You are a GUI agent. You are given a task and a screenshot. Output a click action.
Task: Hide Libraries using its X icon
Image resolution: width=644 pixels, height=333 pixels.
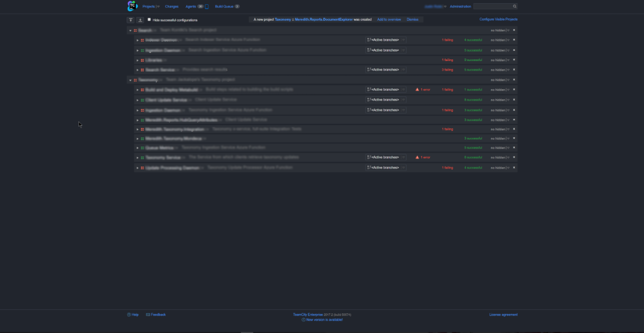point(514,60)
